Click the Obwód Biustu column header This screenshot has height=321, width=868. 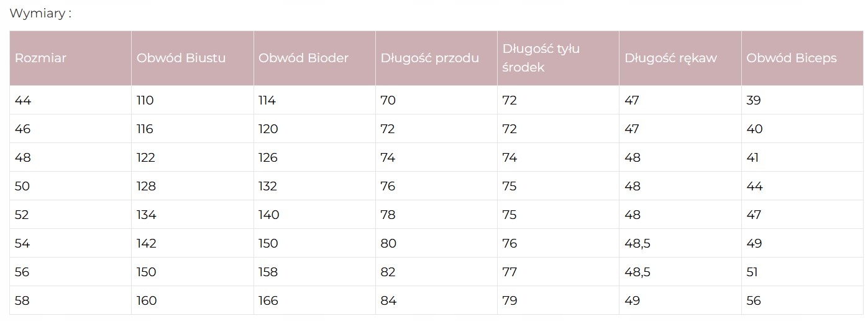(181, 58)
